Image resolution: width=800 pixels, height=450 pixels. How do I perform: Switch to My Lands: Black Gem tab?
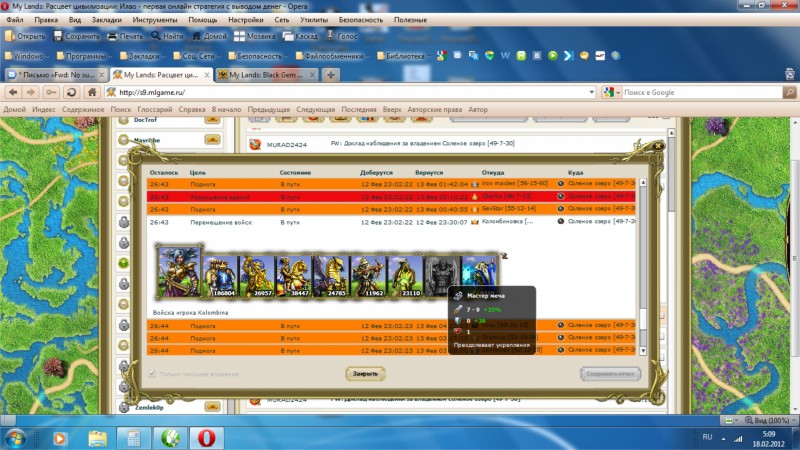pos(266,75)
